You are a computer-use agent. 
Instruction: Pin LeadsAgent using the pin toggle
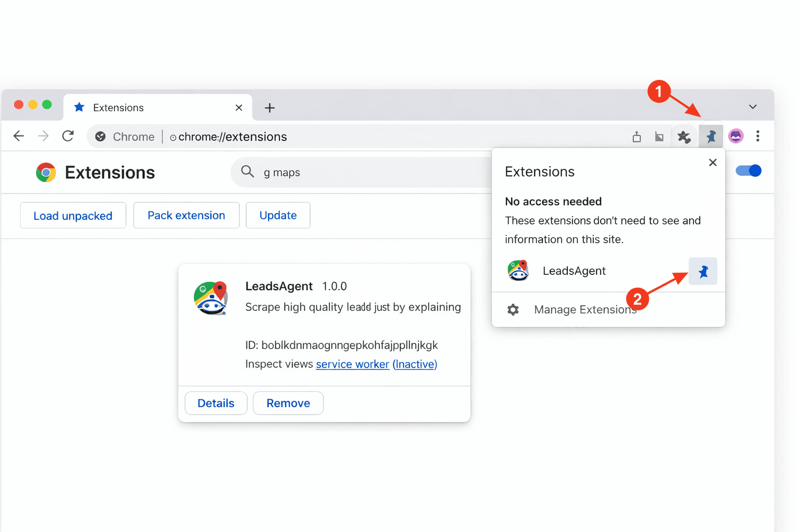click(703, 271)
